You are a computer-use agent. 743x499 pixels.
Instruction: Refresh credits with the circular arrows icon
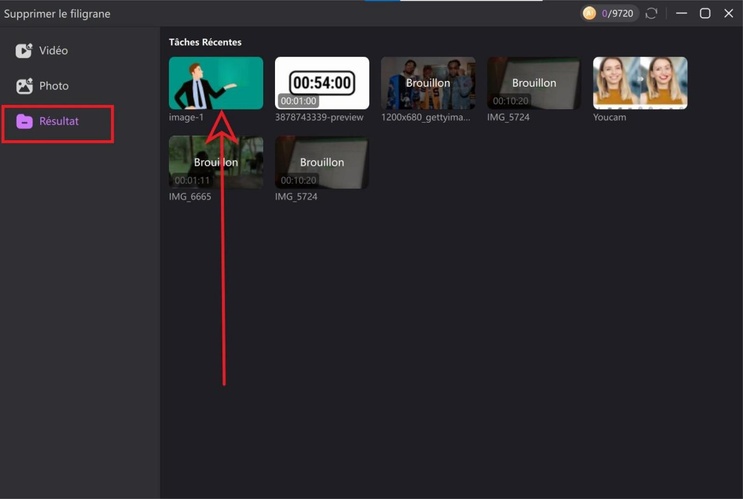point(652,13)
